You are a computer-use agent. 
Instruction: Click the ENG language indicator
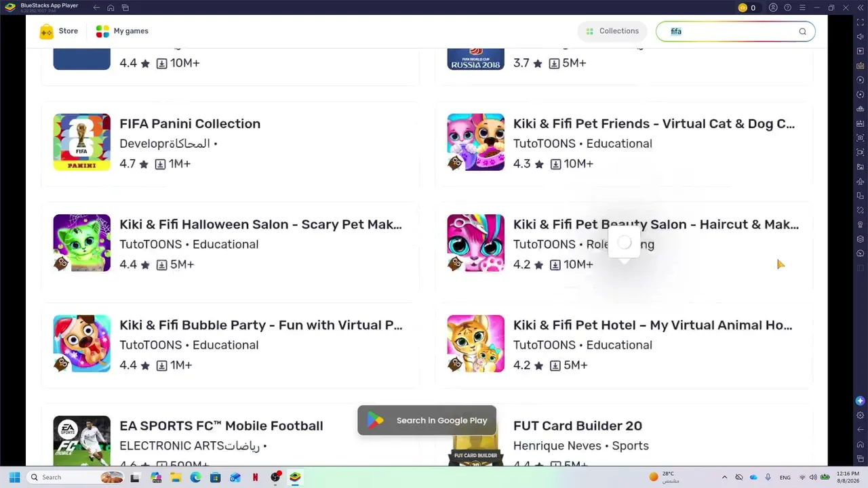[x=785, y=477]
